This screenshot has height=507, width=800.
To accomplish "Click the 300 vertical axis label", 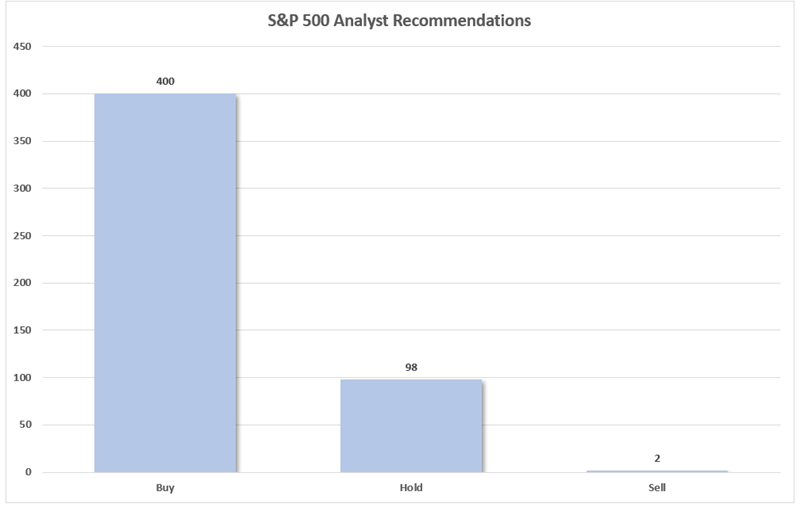I will click(22, 188).
